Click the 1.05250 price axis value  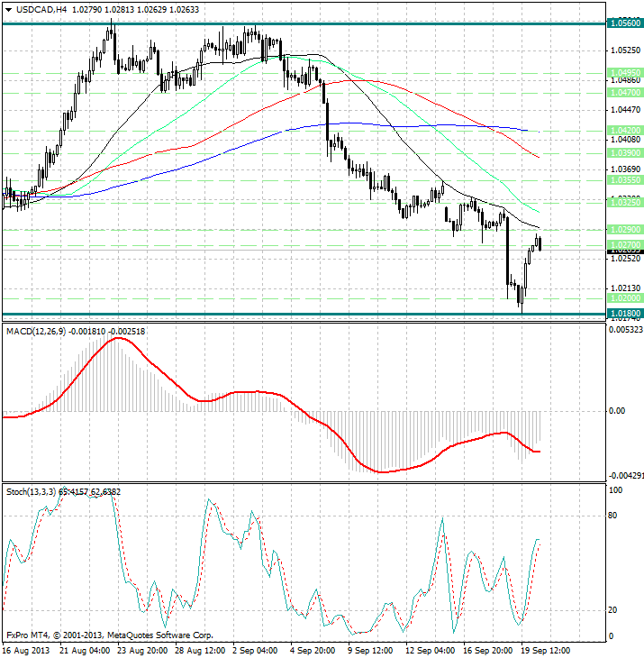tap(626, 50)
